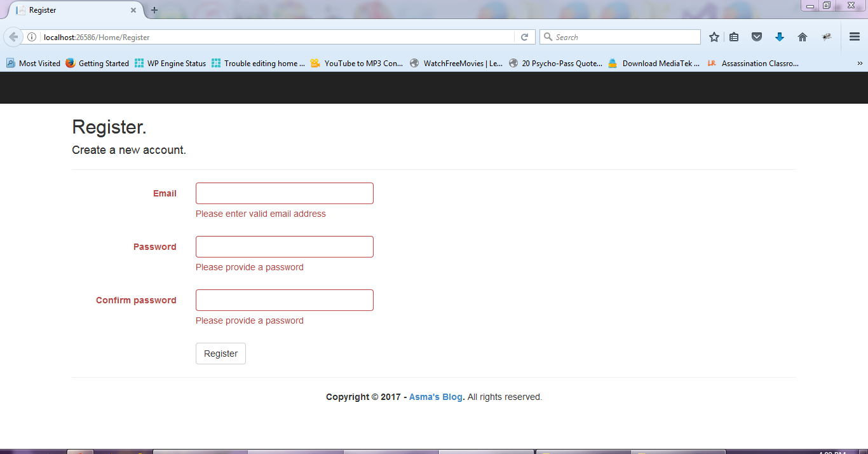The width and height of the screenshot is (868, 454).
Task: Click the site information icon in address bar
Action: pos(31,36)
